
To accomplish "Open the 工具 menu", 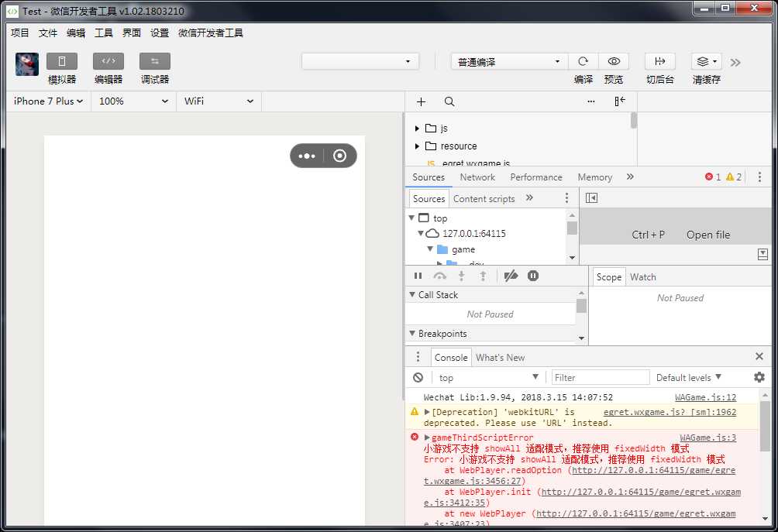I will [104, 33].
